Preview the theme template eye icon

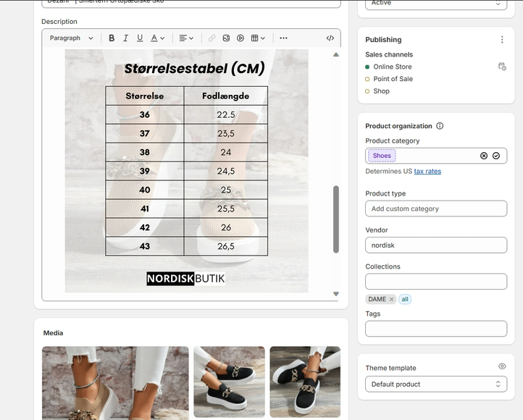(x=502, y=366)
